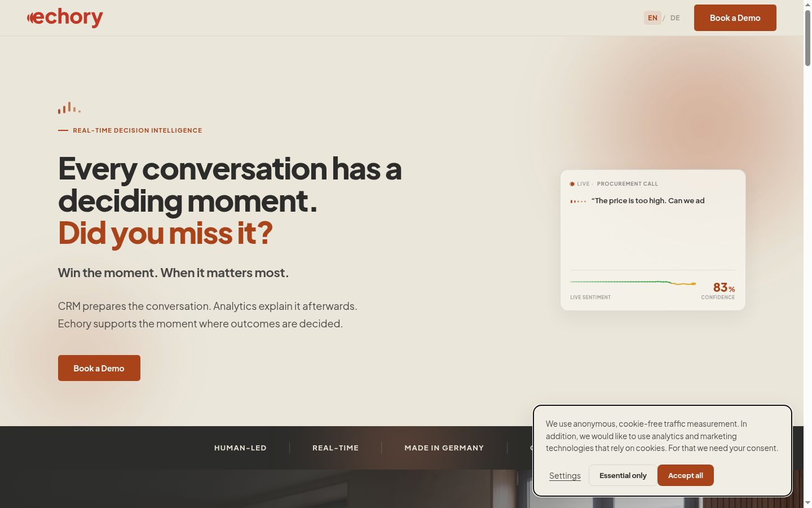Screen dimensions: 812x508
Task: Open cookie Settings link
Action: coord(565,476)
